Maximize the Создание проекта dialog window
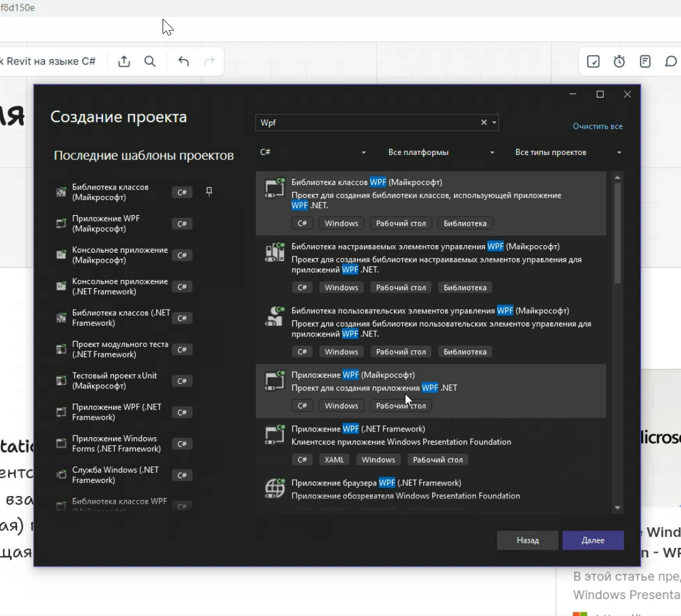 tap(600, 94)
